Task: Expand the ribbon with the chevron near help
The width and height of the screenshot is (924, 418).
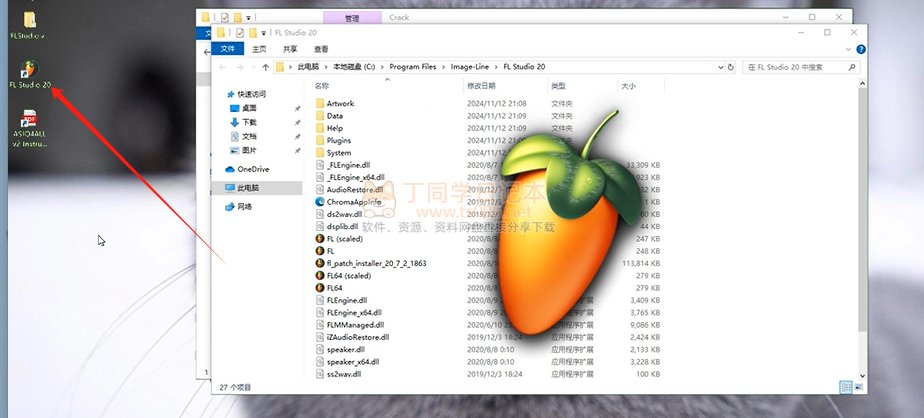Action: coord(849,50)
